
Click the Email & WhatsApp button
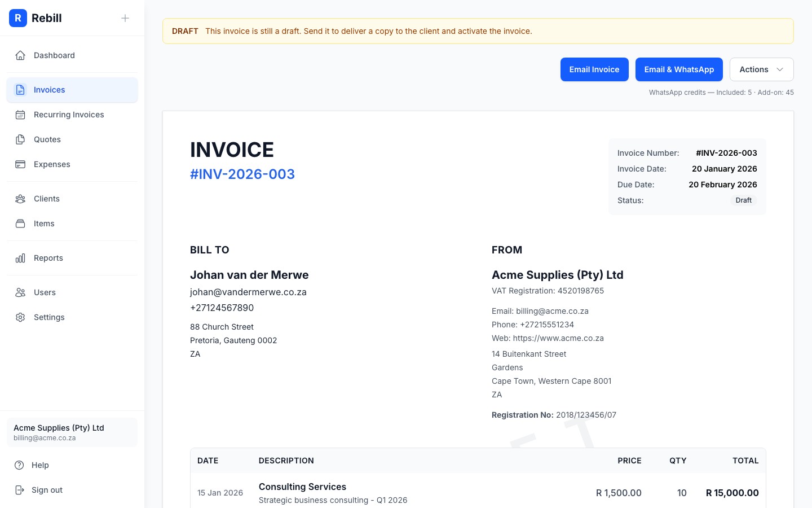679,69
